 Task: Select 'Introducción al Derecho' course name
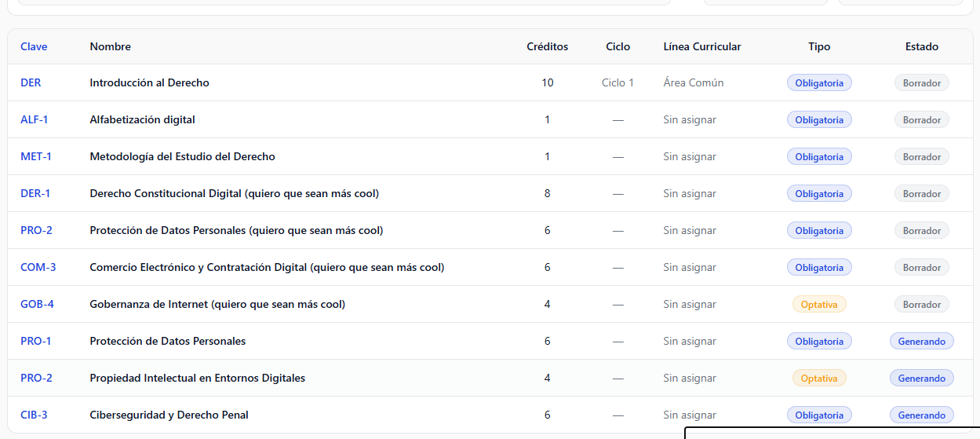(149, 82)
